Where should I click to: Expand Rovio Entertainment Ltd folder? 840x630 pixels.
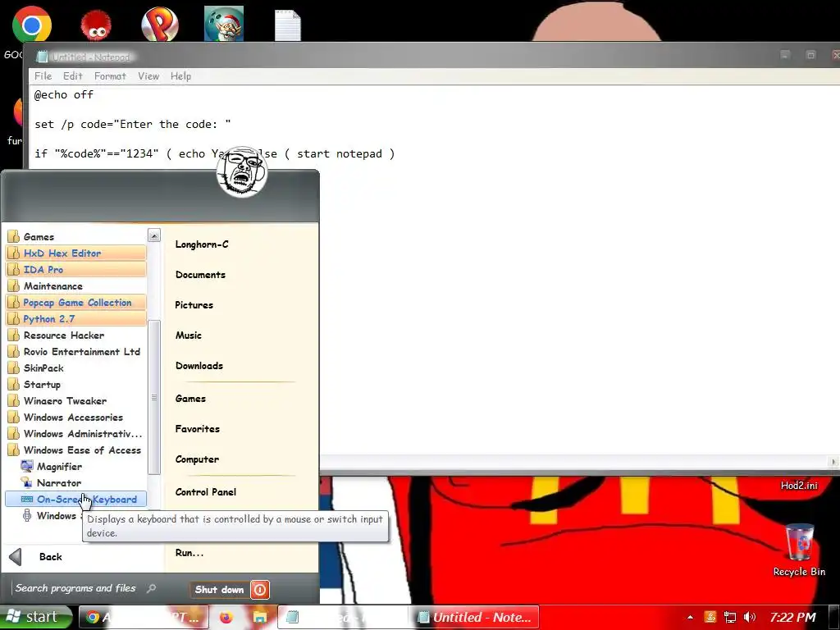click(x=75, y=352)
